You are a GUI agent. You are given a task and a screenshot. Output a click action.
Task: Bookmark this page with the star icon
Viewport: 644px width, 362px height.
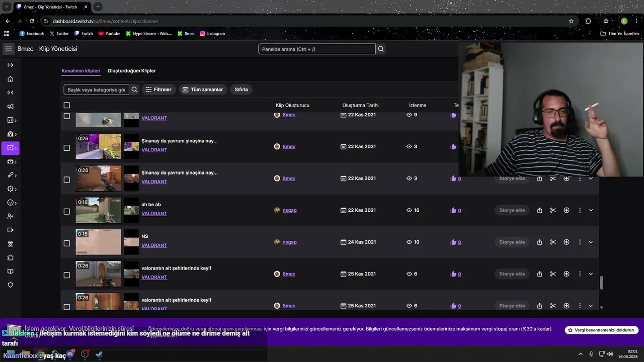click(571, 21)
